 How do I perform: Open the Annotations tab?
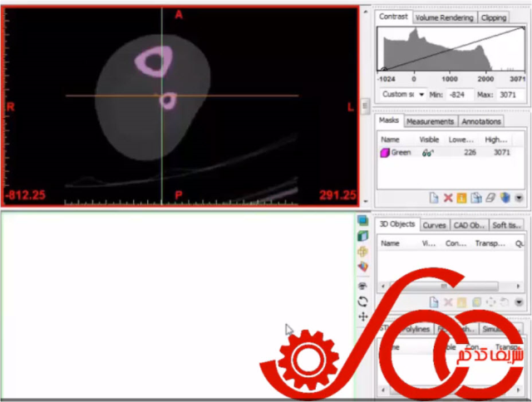point(481,122)
